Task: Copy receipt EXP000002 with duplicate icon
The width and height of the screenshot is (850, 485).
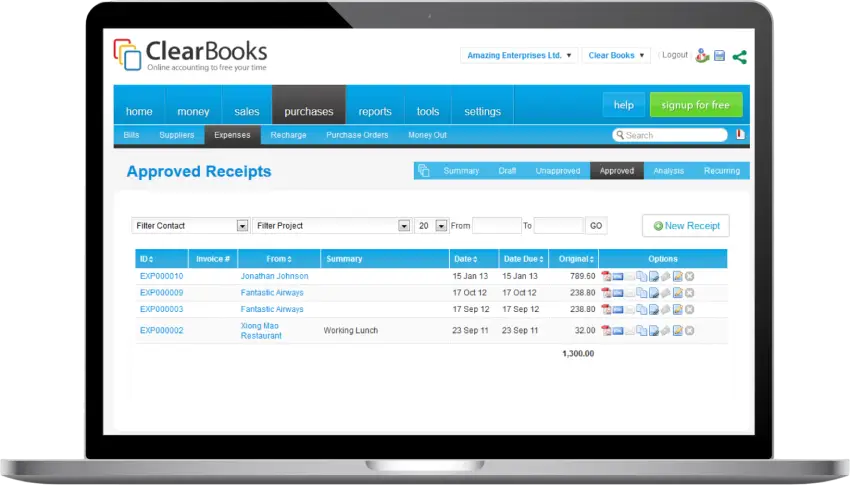Action: [x=642, y=331]
